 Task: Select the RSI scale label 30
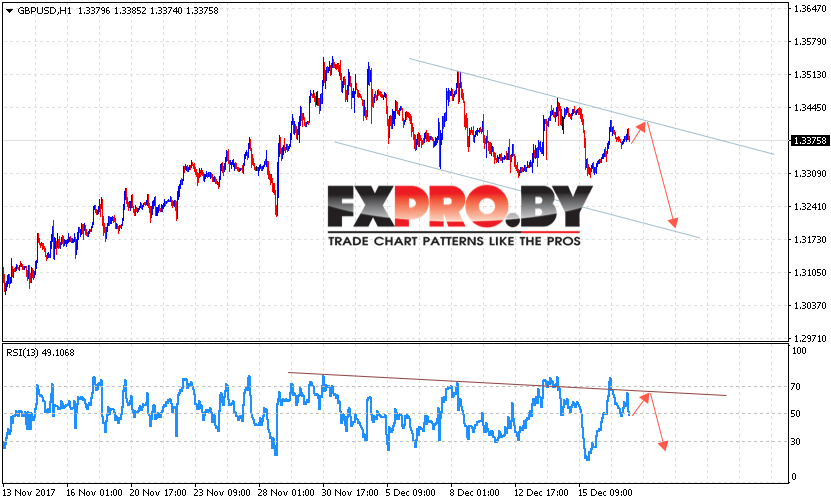point(795,441)
